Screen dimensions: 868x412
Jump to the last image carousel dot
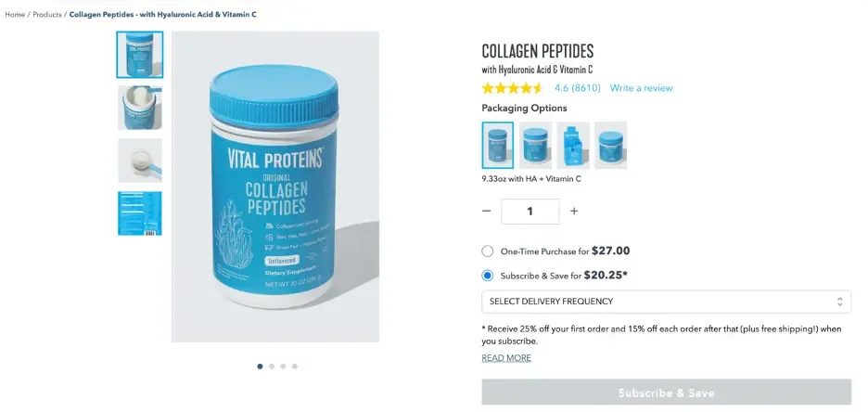point(295,367)
